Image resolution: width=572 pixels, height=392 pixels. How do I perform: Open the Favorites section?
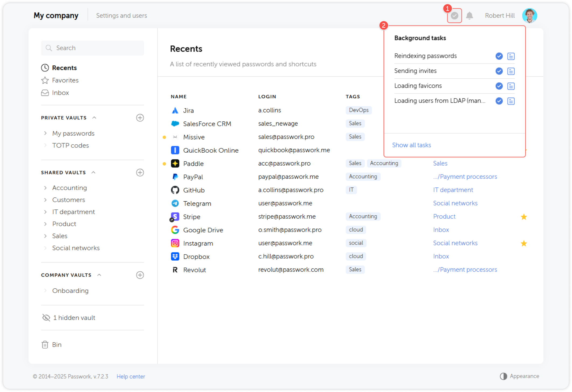pyautogui.click(x=65, y=80)
